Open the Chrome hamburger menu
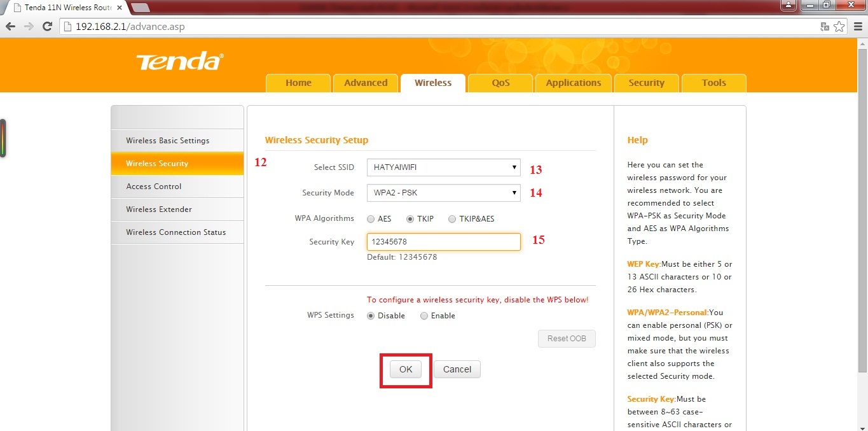Screen dimensions: 868x431 (857, 27)
